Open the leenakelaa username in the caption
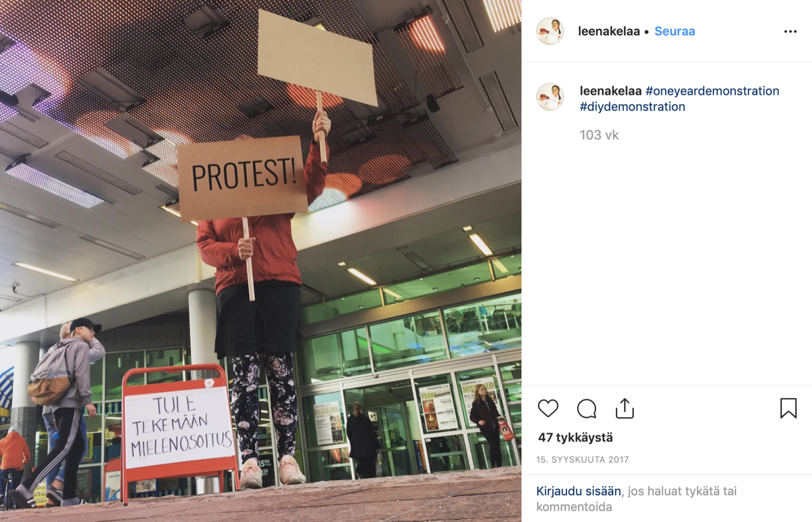The height and width of the screenshot is (522, 812). 610,91
